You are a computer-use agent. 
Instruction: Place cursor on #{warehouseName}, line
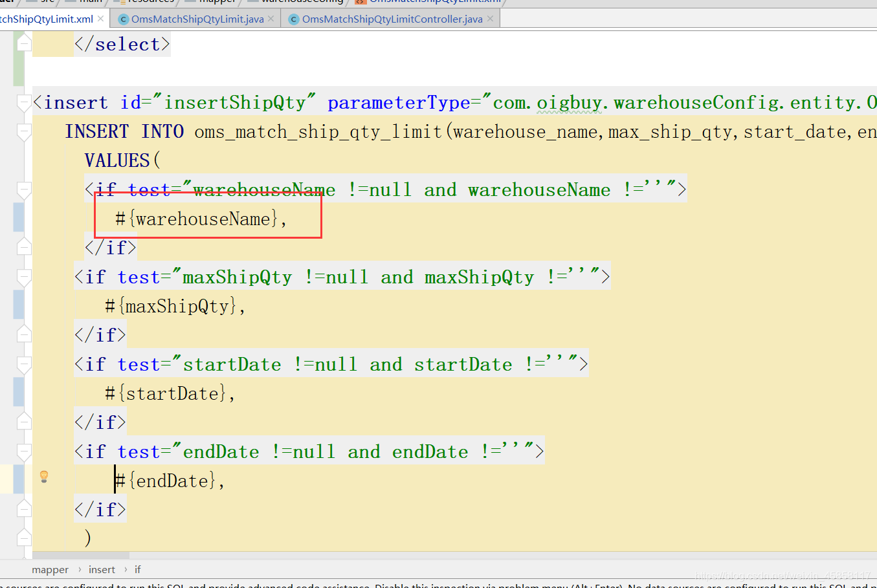pyautogui.click(x=201, y=219)
